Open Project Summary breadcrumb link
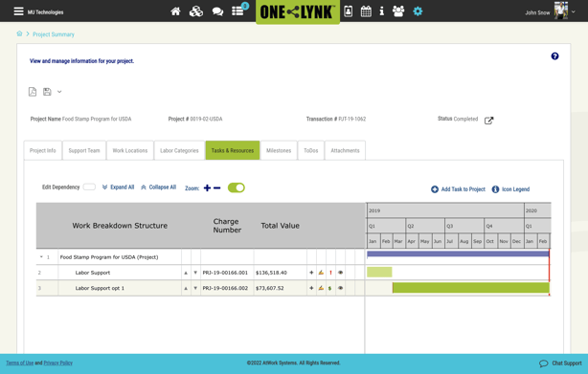 click(x=54, y=34)
